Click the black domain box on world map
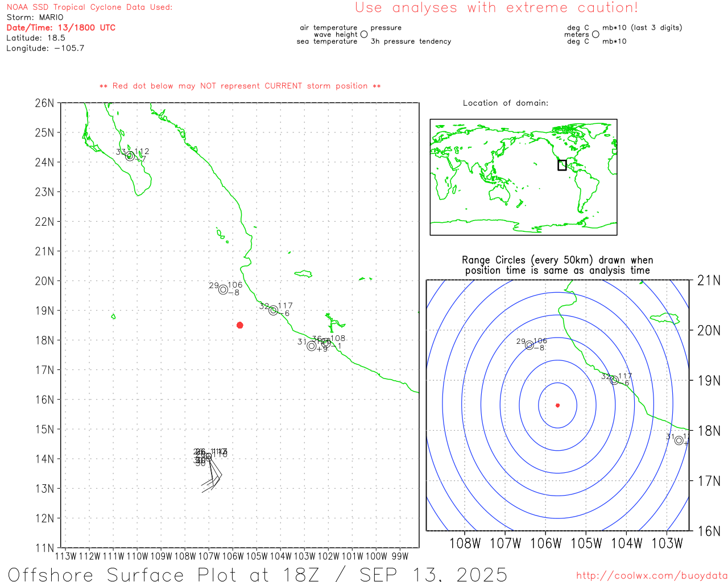 tap(562, 165)
